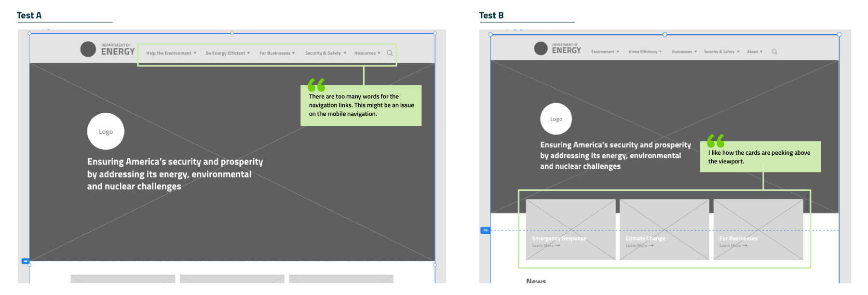The image size is (868, 295).
Task: Click top-right artboard handle of Test A
Action: coord(435,33)
